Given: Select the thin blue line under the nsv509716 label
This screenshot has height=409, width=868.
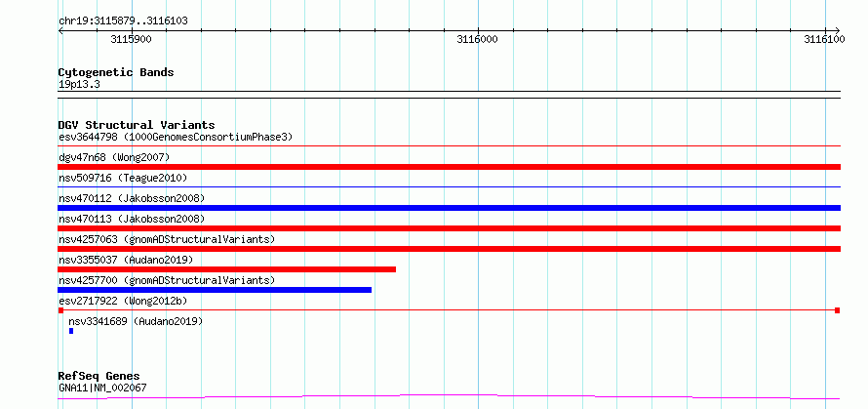Looking at the screenshot, I should [449, 187].
